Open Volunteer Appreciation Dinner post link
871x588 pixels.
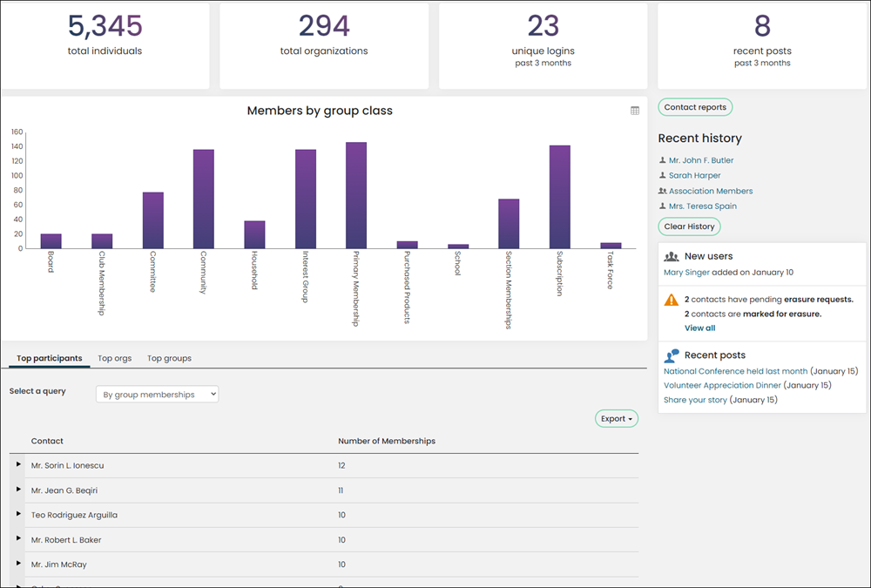tap(722, 385)
